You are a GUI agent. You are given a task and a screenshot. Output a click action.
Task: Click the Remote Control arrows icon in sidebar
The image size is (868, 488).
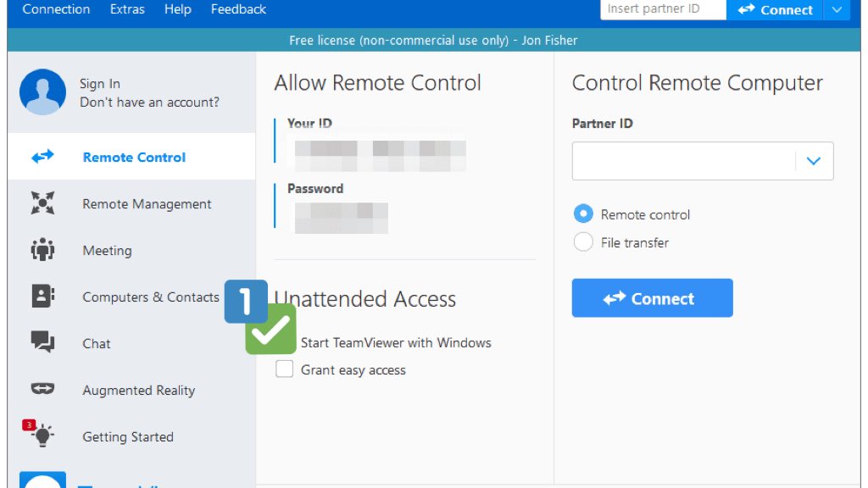point(42,157)
